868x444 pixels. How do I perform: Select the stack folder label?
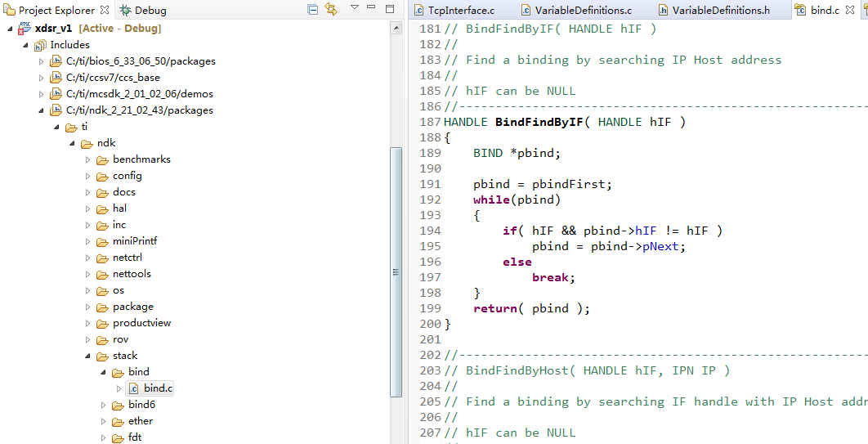click(125, 356)
